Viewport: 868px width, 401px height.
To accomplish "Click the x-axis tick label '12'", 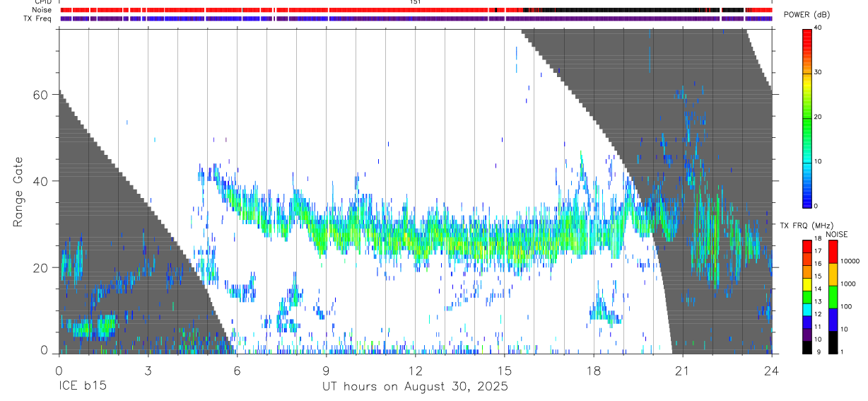I will 415,370.
